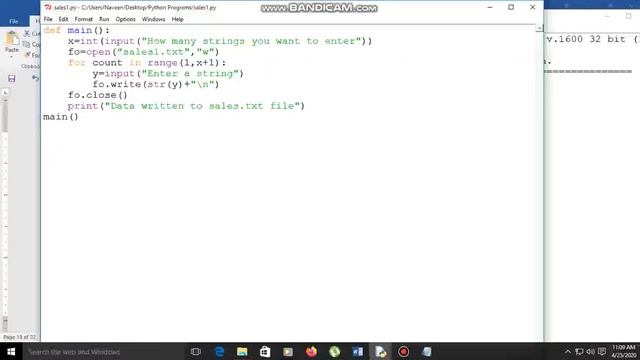The height and width of the screenshot is (360, 640).
Task: Open the media player taskbar icon
Action: pyautogui.click(x=288, y=351)
